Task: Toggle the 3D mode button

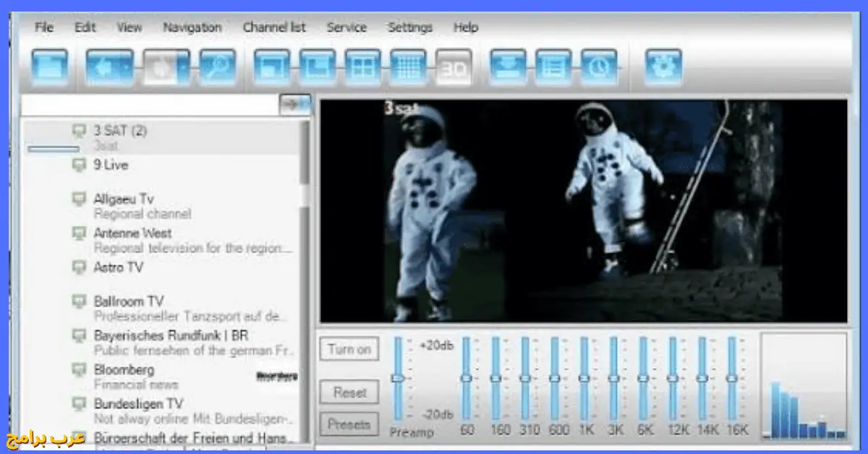Action: click(x=454, y=68)
